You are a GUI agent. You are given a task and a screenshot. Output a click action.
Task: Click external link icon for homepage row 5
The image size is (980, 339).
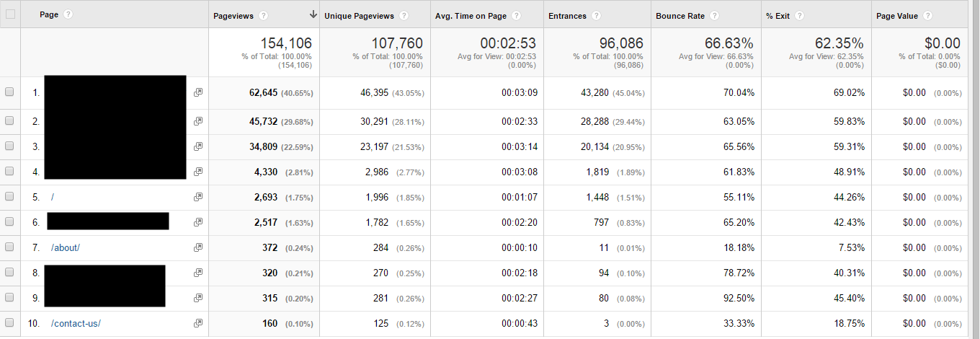pyautogui.click(x=198, y=197)
